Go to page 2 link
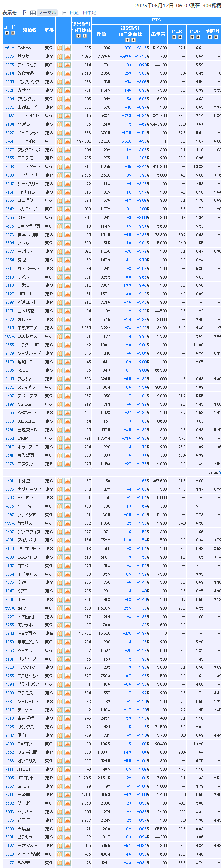The height and width of the screenshot is (868, 224). point(220,472)
